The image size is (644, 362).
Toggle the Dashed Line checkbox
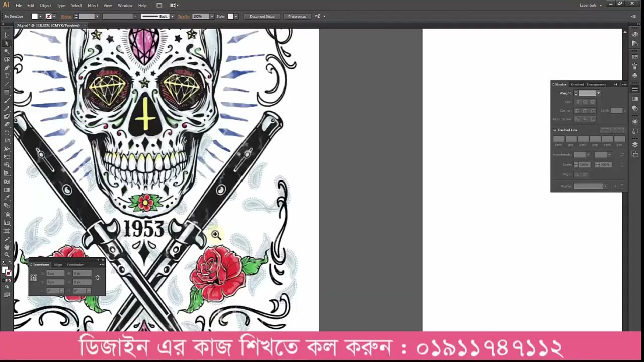pos(555,130)
